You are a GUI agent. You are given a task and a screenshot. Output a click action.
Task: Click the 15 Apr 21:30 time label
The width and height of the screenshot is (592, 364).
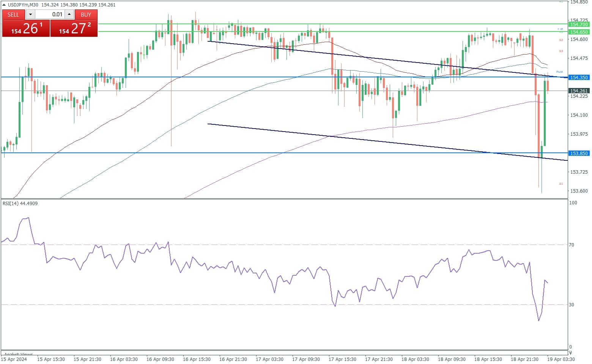pyautogui.click(x=87, y=359)
